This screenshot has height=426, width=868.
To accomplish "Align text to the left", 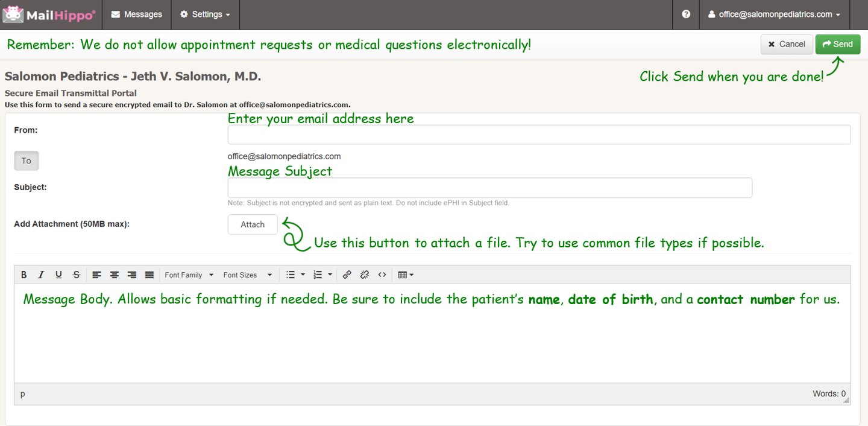I will point(96,275).
